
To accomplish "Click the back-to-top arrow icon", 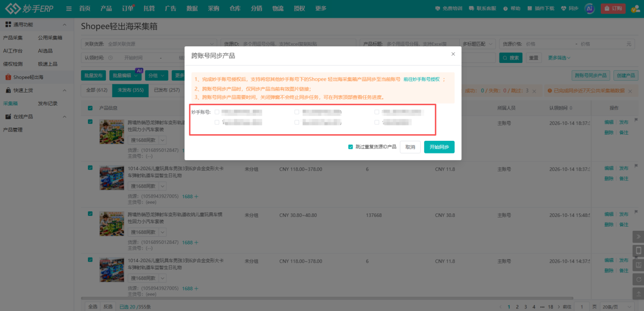I will 638,294.
